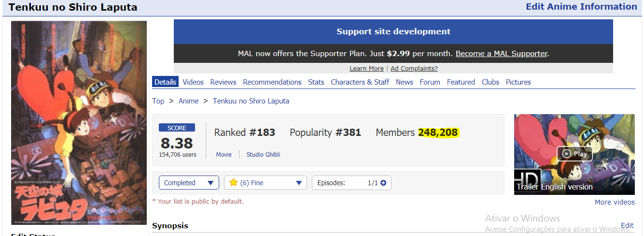644x236 pixels.
Task: Click 'Your list is public by default' note
Action: (198, 201)
